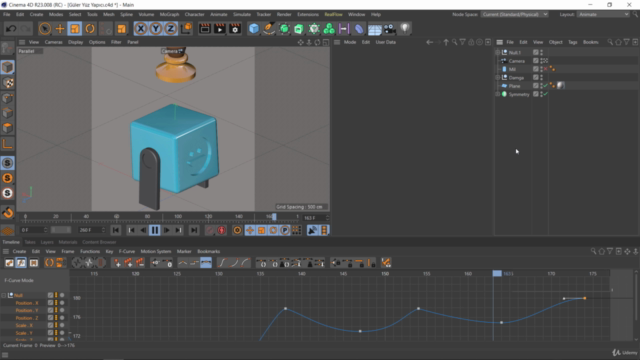Click Attribute Manager User Data button
Viewport: 640px width, 360px height.
click(x=386, y=42)
